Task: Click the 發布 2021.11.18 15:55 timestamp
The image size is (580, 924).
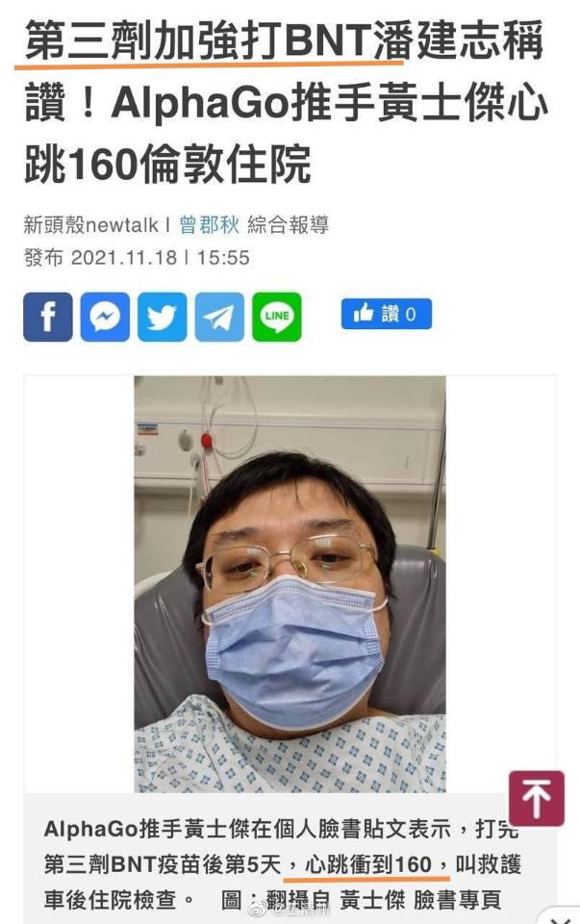Action: click(x=137, y=258)
